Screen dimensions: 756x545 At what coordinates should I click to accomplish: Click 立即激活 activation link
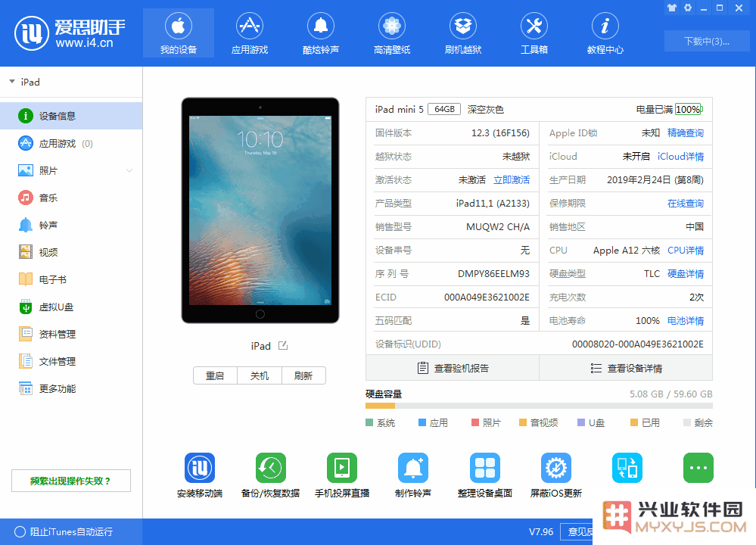coord(512,180)
